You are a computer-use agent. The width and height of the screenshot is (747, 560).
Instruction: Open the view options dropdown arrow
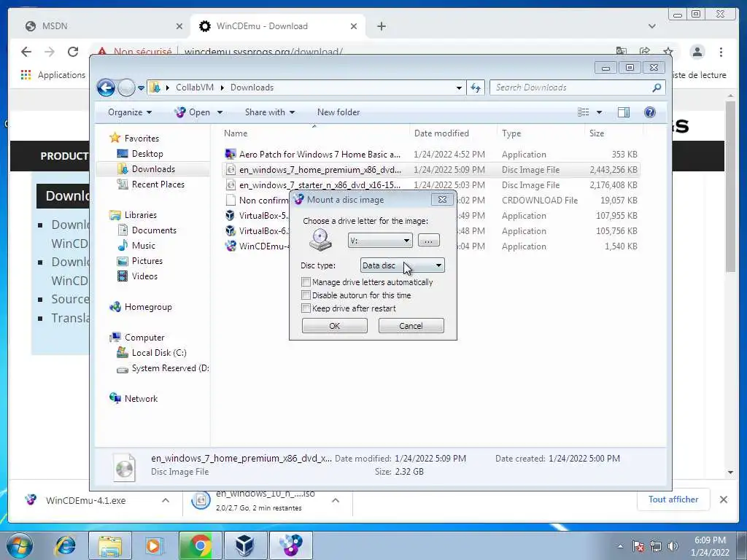click(x=600, y=112)
